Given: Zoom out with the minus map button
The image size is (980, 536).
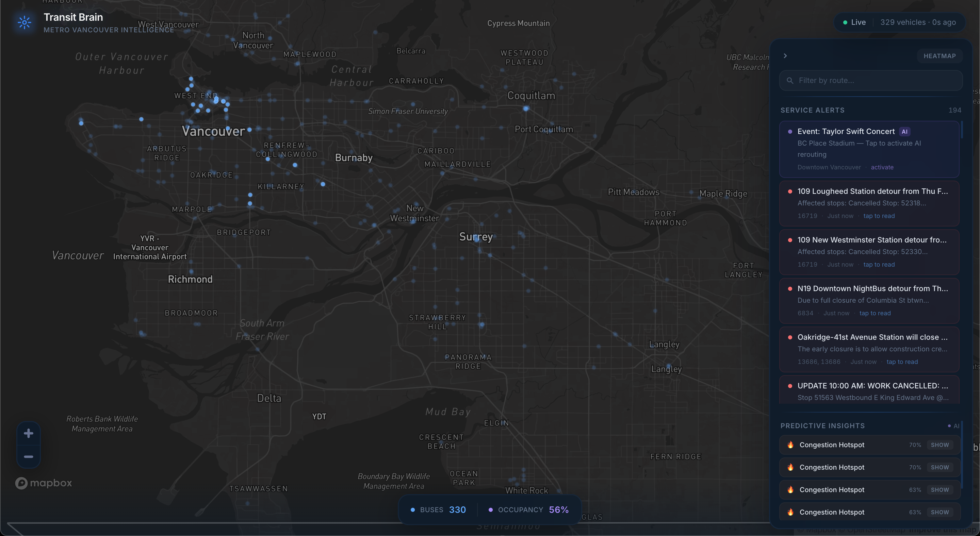Looking at the screenshot, I should (29, 456).
